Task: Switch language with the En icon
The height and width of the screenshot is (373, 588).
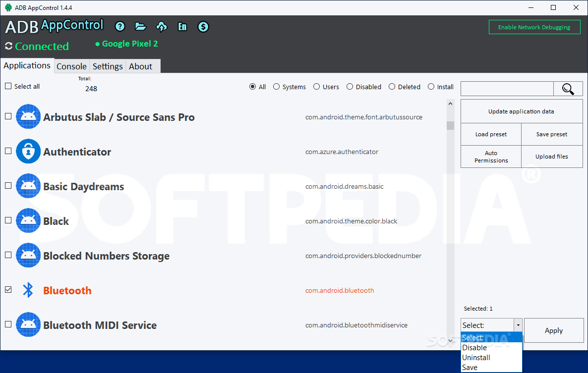Action: click(x=182, y=27)
